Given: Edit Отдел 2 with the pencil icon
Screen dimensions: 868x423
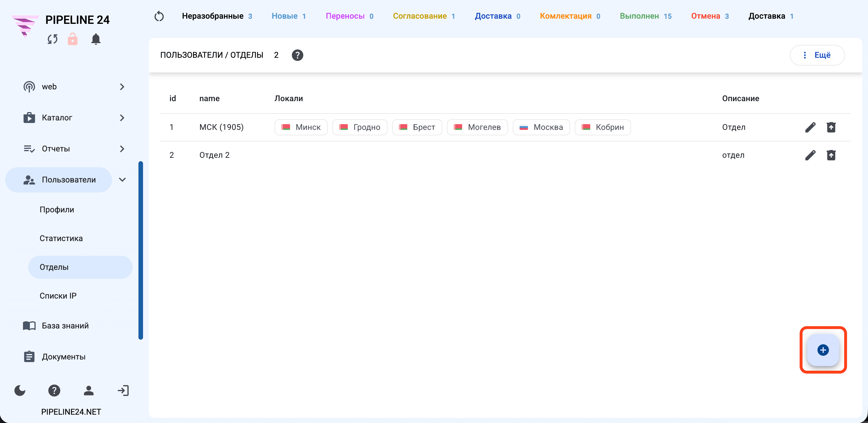Looking at the screenshot, I should click(x=810, y=155).
